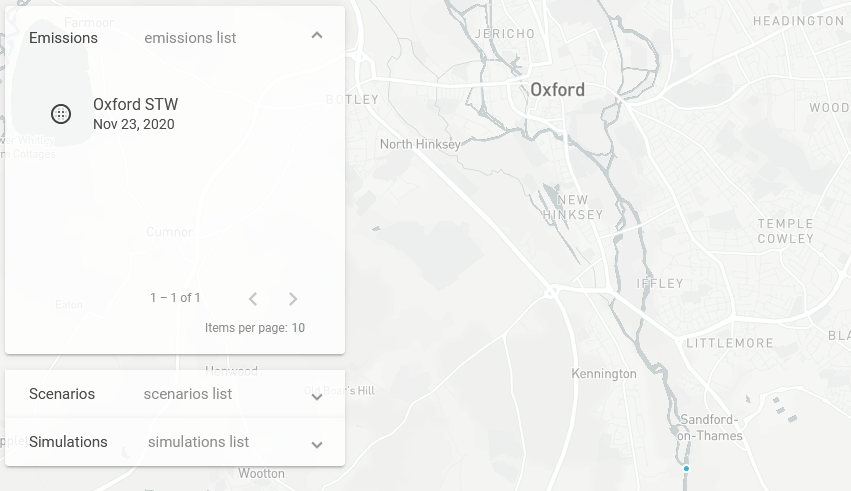The height and width of the screenshot is (491, 851).
Task: Click the Littlemore map label
Action: (730, 343)
